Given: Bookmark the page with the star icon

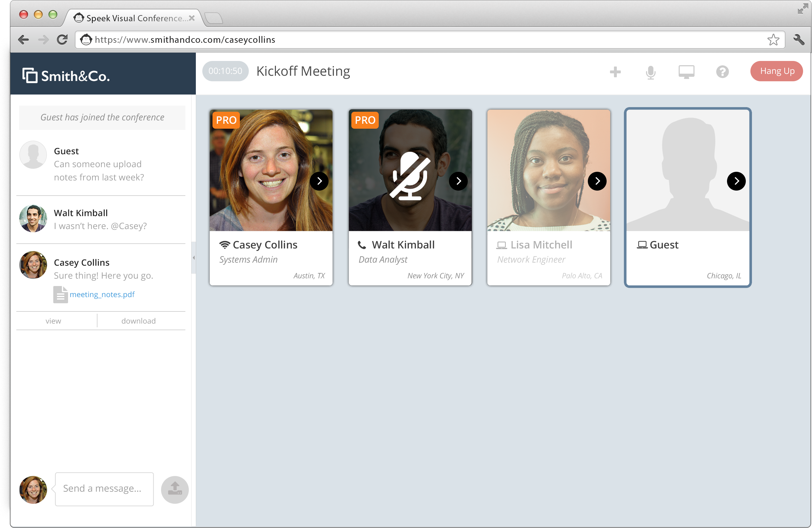Looking at the screenshot, I should click(x=773, y=40).
